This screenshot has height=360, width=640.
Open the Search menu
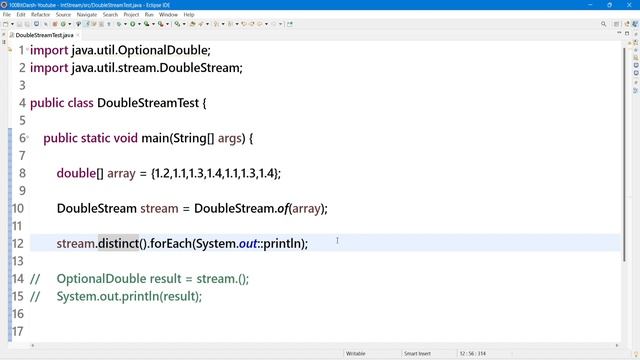point(110,14)
